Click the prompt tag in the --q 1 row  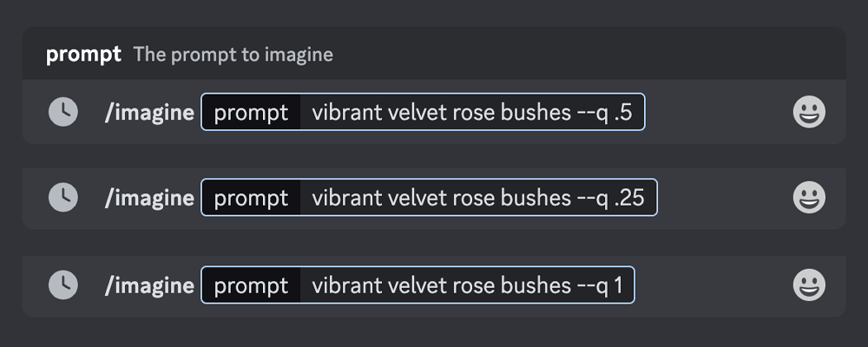point(251,285)
